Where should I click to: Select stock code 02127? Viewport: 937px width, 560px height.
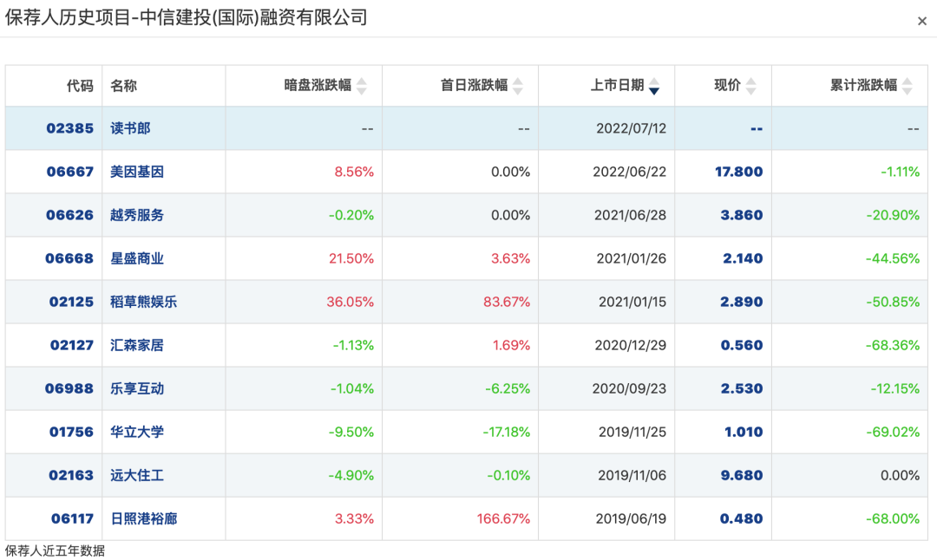pos(72,345)
